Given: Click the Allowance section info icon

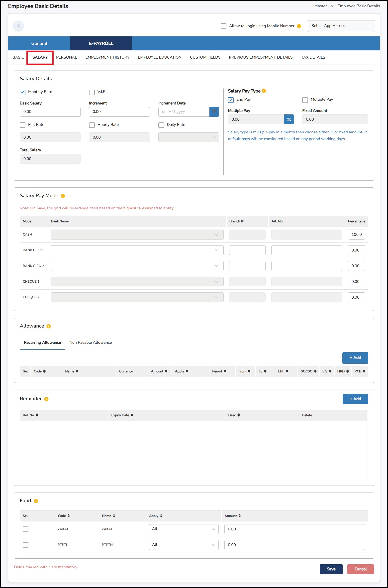Looking at the screenshot, I should click(49, 326).
